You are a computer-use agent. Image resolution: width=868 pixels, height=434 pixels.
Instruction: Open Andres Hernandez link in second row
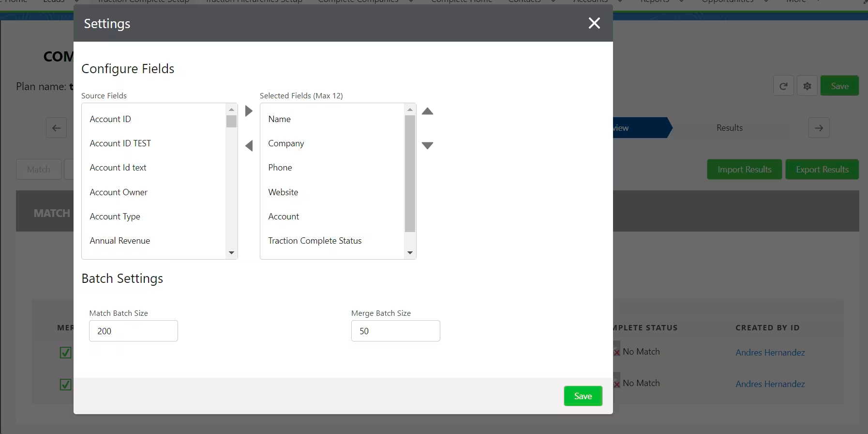point(770,384)
